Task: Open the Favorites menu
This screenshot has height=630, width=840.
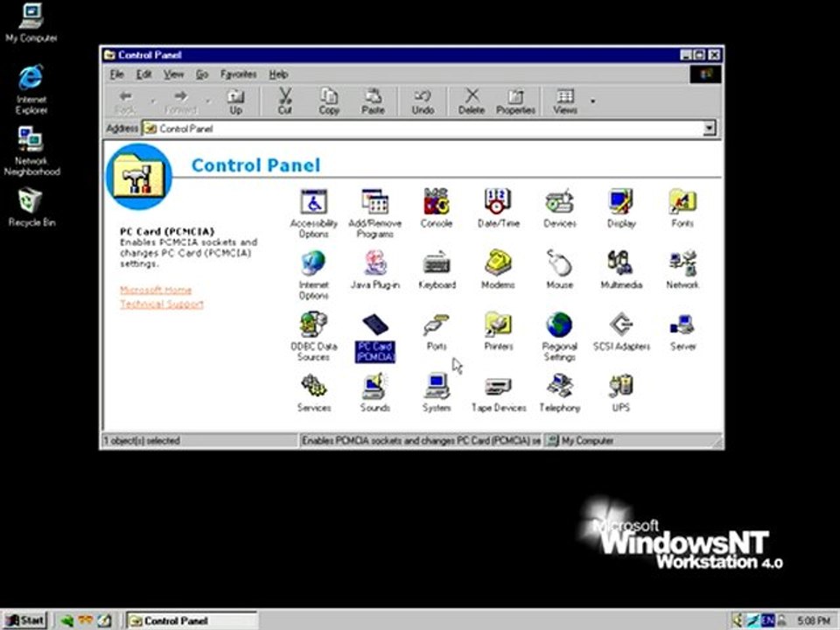Action: coord(238,74)
